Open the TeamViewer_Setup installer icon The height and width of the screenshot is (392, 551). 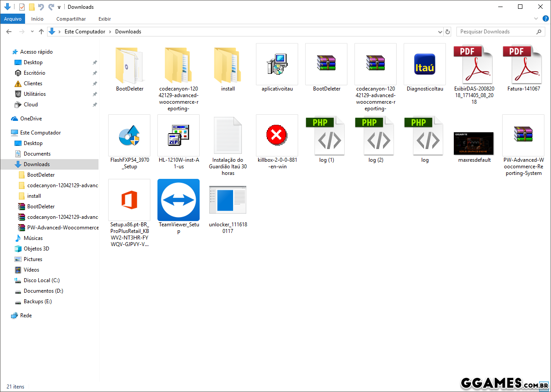(178, 200)
